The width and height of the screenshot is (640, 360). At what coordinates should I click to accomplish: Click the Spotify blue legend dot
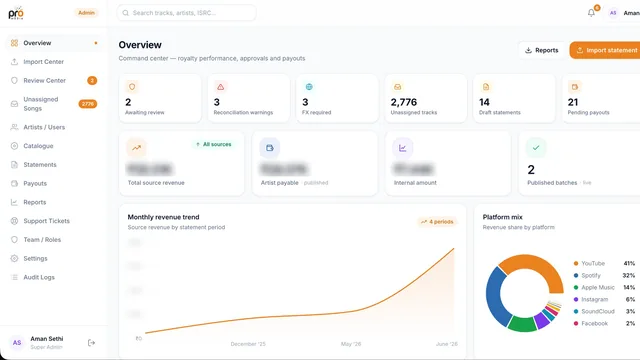click(x=576, y=276)
